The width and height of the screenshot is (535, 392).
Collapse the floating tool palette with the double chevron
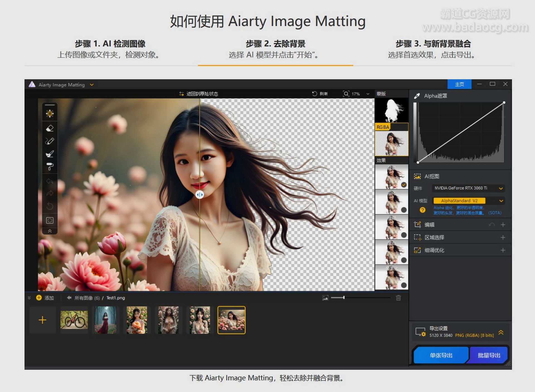(x=50, y=231)
